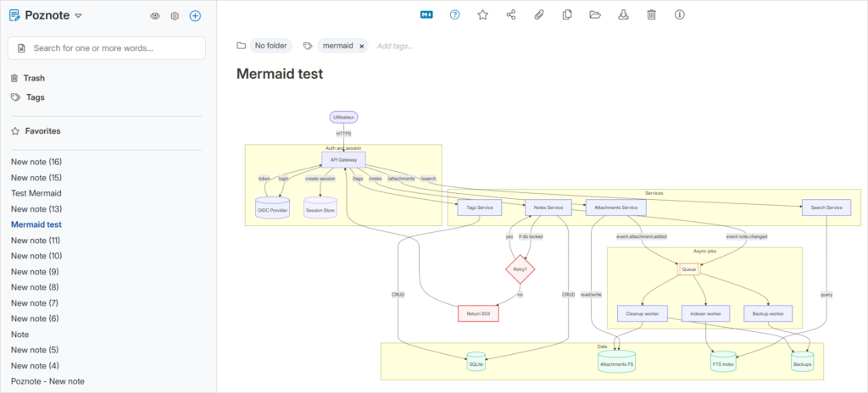Viewport: 868px width, 393px height.
Task: Click the Markdown mode icon in toolbar
Action: pos(426,14)
